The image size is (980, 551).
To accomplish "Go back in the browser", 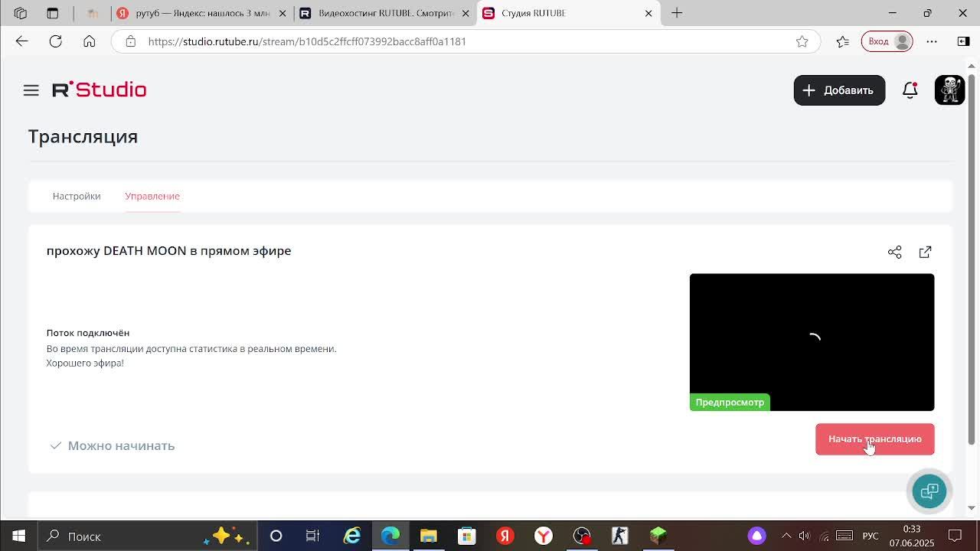I will coord(21,41).
